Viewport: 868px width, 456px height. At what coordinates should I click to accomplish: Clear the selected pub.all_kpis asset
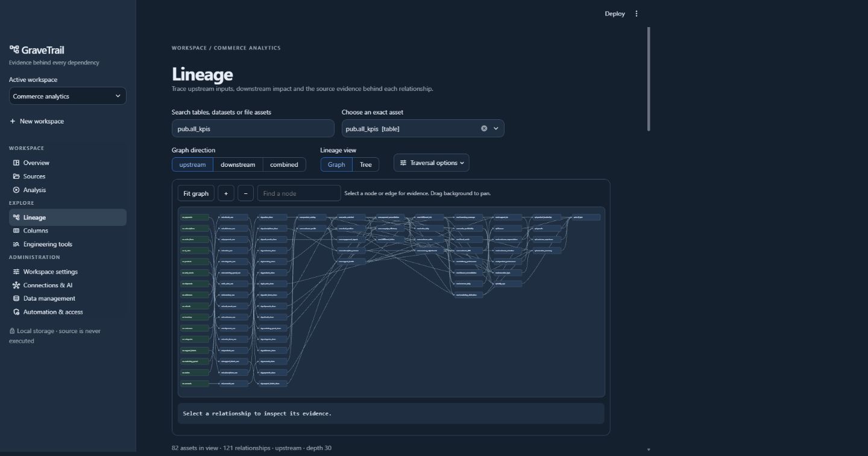[484, 128]
